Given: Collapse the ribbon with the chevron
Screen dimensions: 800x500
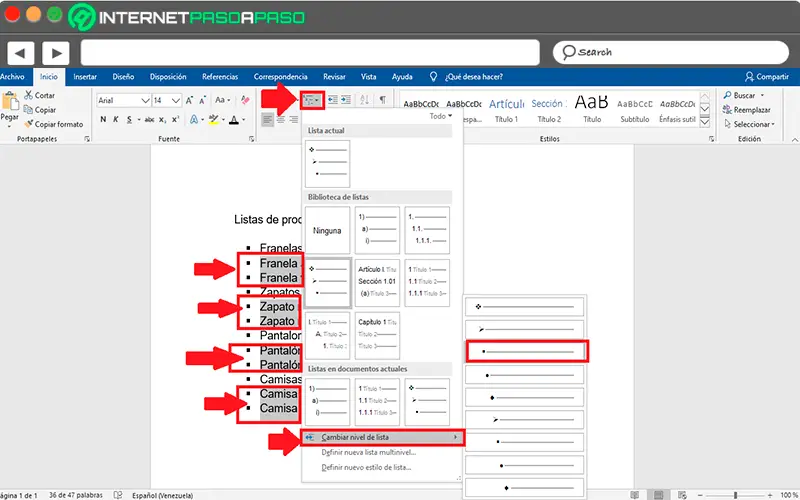Looking at the screenshot, I should (x=794, y=139).
